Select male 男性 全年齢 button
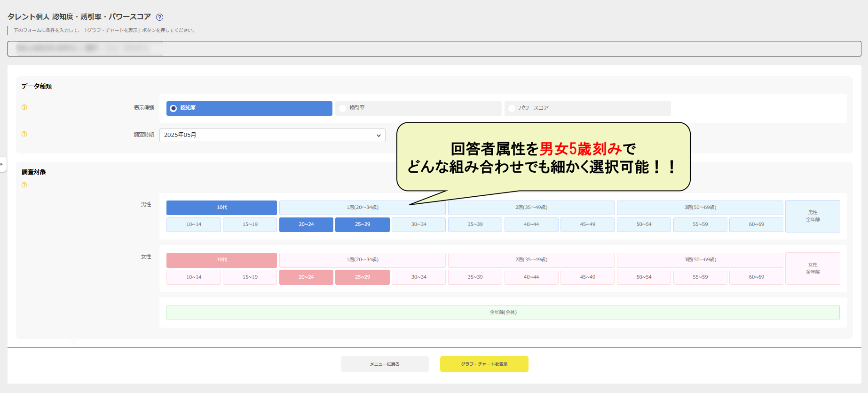 click(x=813, y=216)
